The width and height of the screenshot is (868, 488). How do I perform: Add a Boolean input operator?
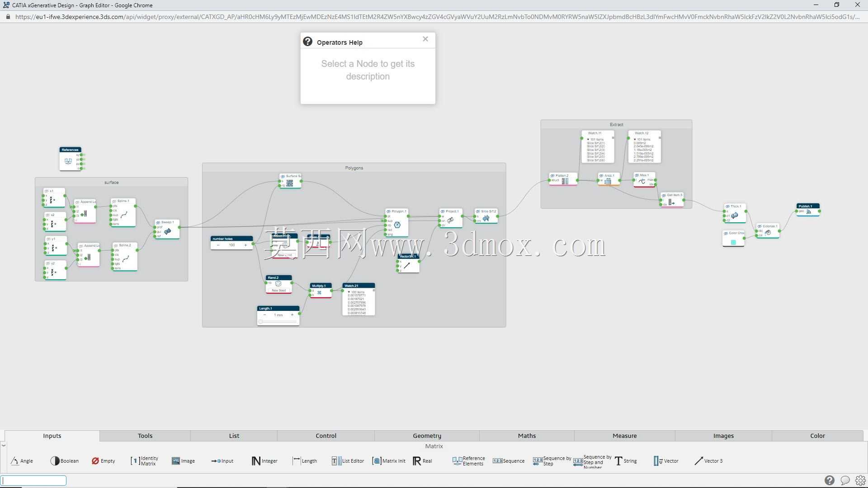(64, 461)
